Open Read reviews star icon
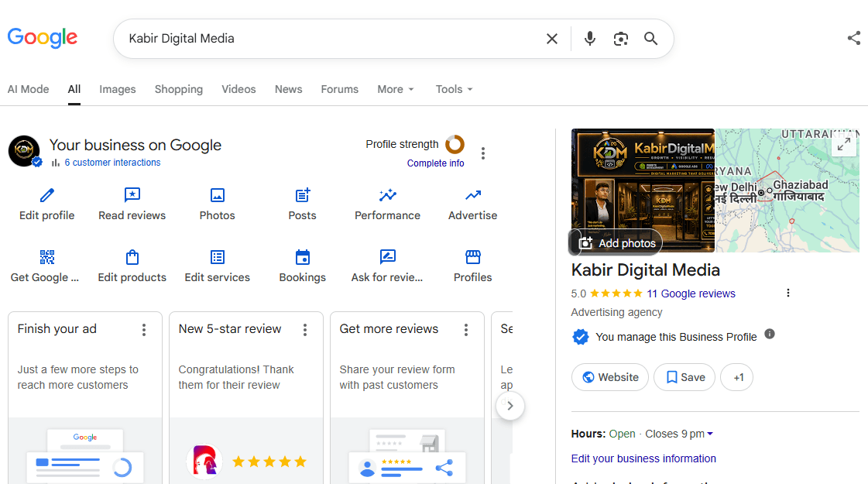This screenshot has height=484, width=868. coord(132,195)
